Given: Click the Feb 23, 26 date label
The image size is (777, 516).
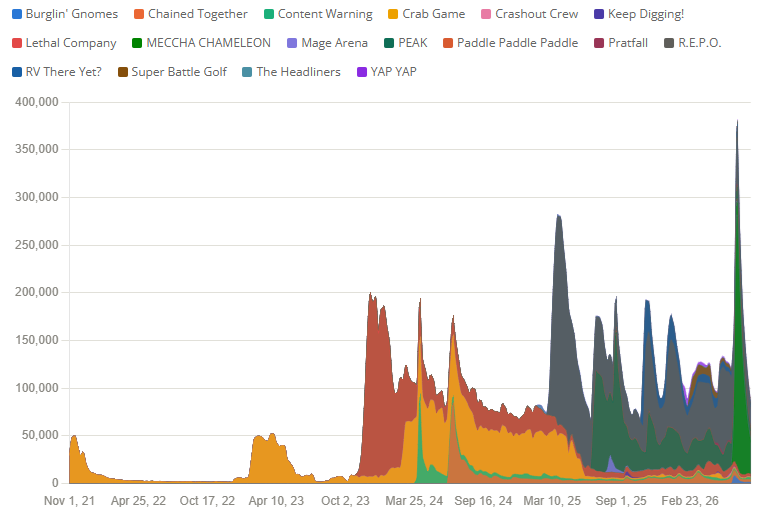Looking at the screenshot, I should click(x=690, y=501).
